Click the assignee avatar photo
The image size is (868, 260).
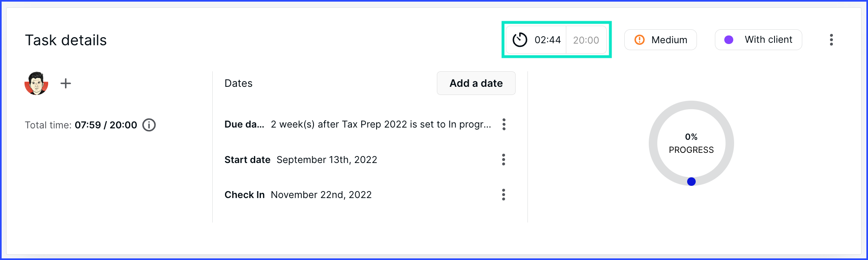36,83
